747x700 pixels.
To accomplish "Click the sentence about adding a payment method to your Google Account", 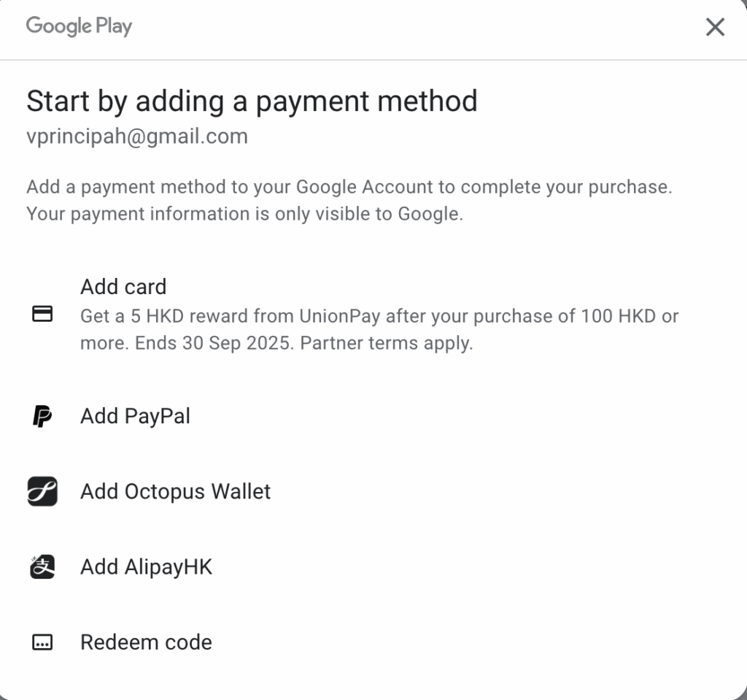I will point(349,187).
